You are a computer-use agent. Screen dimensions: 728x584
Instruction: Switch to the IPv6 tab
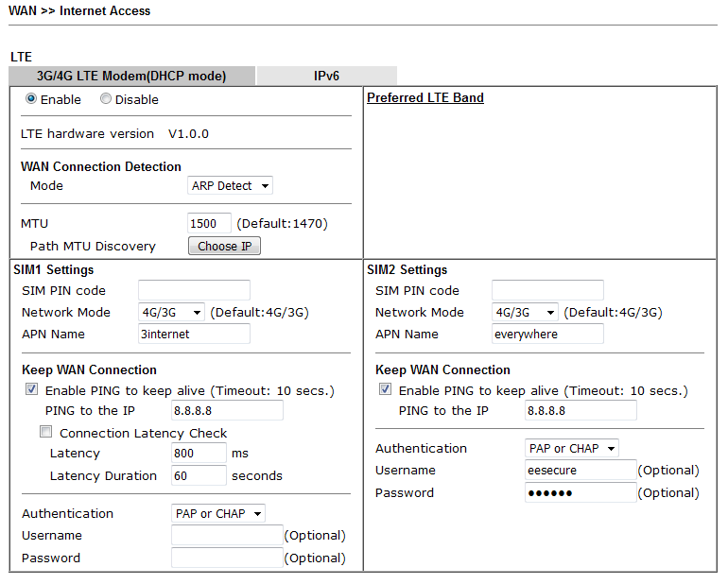[x=326, y=76]
